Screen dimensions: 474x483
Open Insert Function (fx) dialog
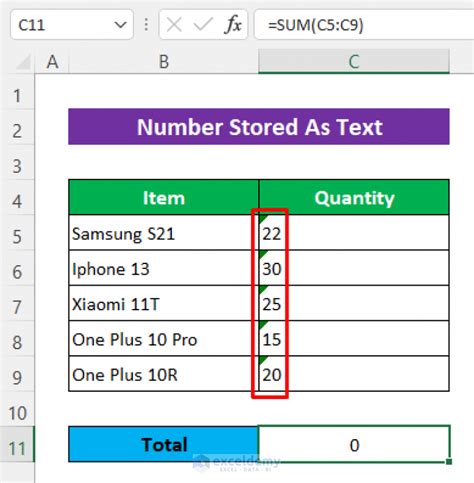pyautogui.click(x=233, y=25)
